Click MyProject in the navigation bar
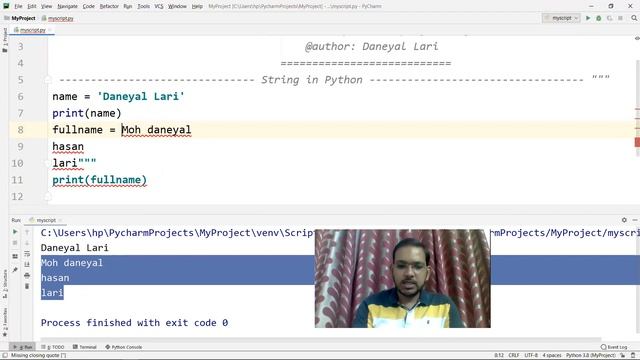The image size is (640, 360). point(23,18)
